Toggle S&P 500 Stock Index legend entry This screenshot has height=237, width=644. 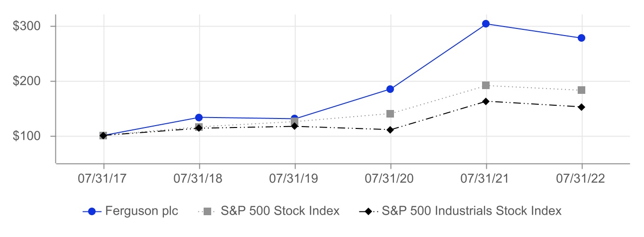click(280, 211)
